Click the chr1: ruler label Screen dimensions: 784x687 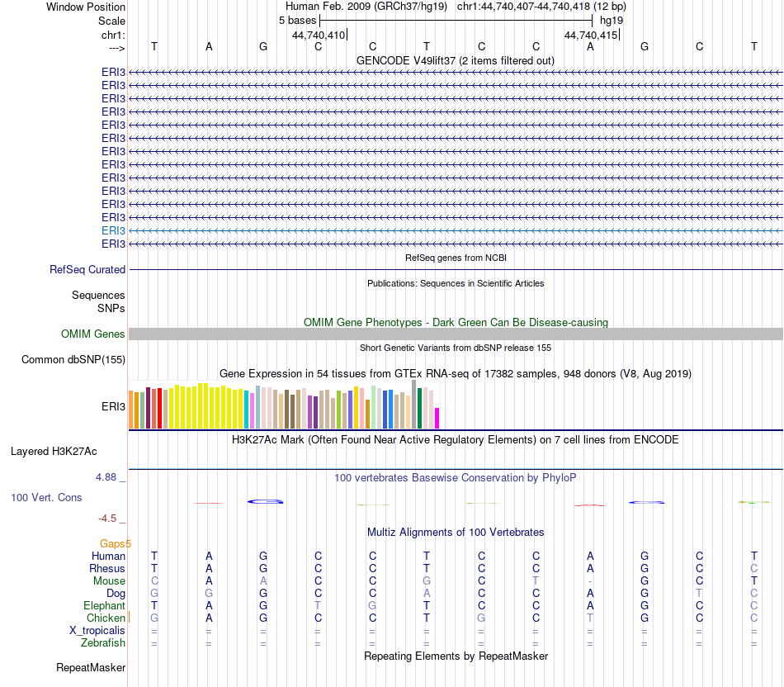pos(113,35)
